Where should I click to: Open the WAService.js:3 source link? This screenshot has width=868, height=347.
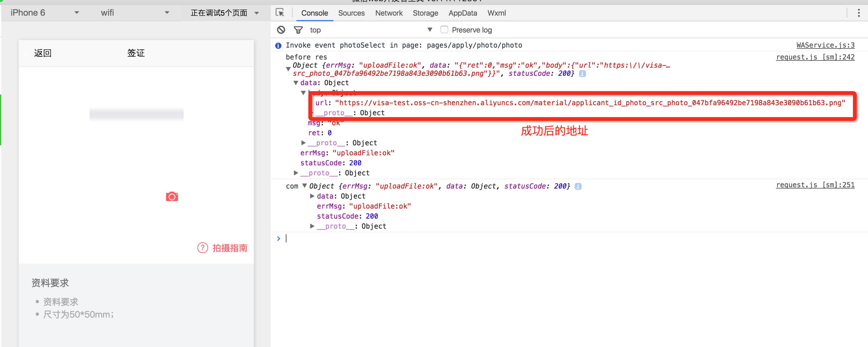(x=825, y=45)
